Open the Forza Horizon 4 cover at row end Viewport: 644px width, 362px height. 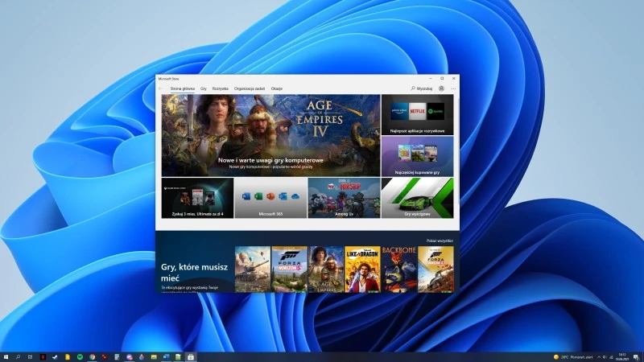click(x=436, y=269)
